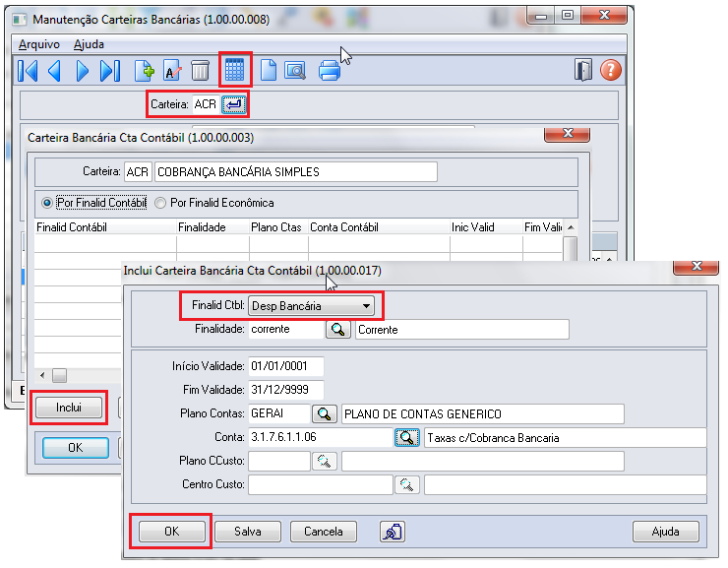The image size is (728, 568).
Task: Click the Centro Custo lookup icon
Action: point(407,485)
